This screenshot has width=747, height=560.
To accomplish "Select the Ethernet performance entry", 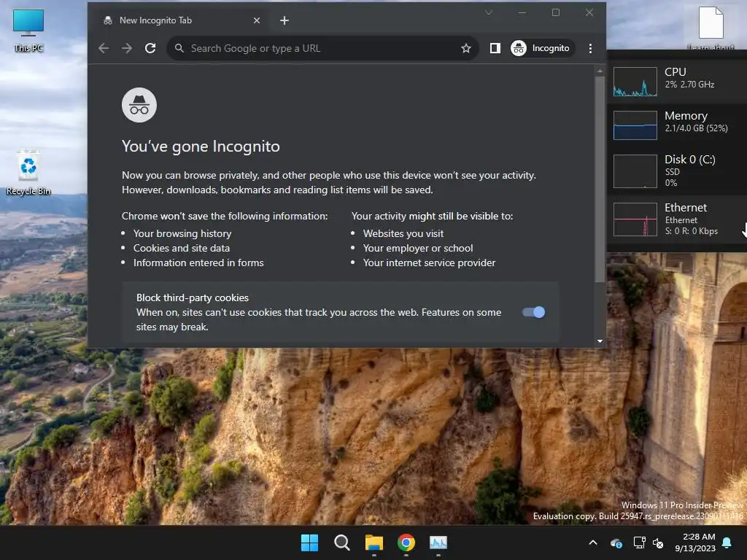I will point(677,219).
